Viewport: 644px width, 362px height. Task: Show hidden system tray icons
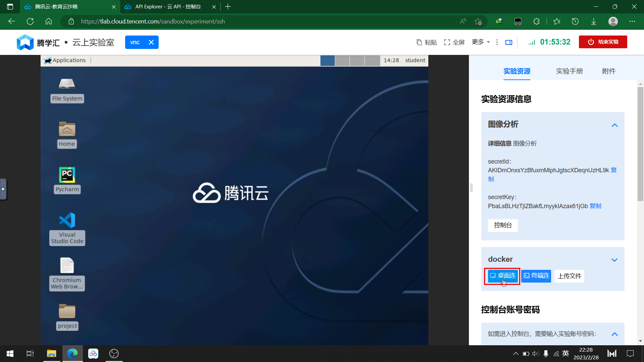[x=516, y=354]
